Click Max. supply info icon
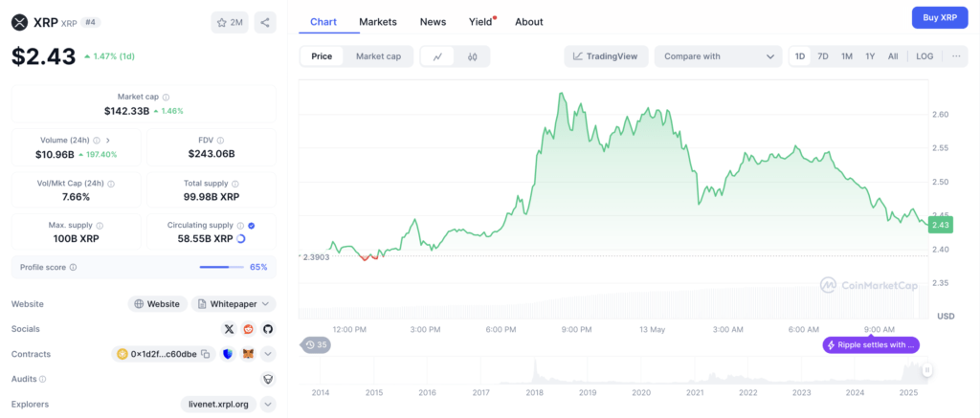This screenshot has height=418, width=980. click(100, 226)
